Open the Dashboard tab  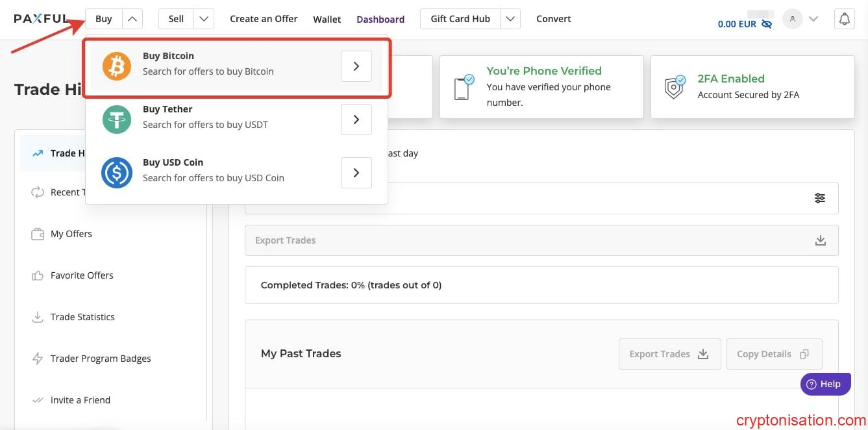pyautogui.click(x=380, y=19)
